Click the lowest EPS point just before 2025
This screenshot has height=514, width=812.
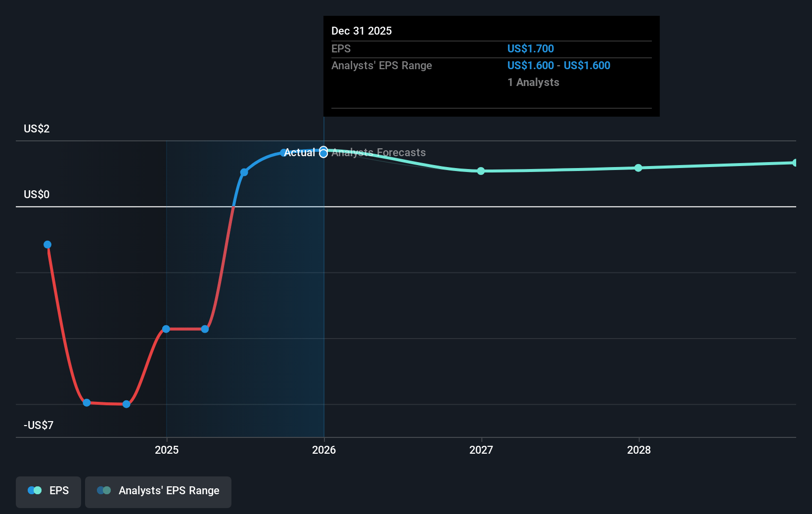[126, 404]
